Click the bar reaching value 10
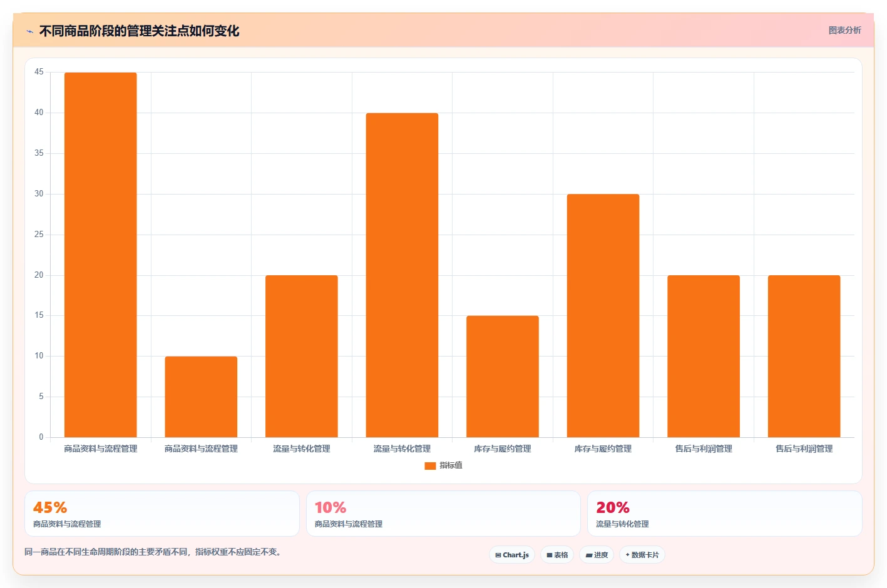 point(201,397)
